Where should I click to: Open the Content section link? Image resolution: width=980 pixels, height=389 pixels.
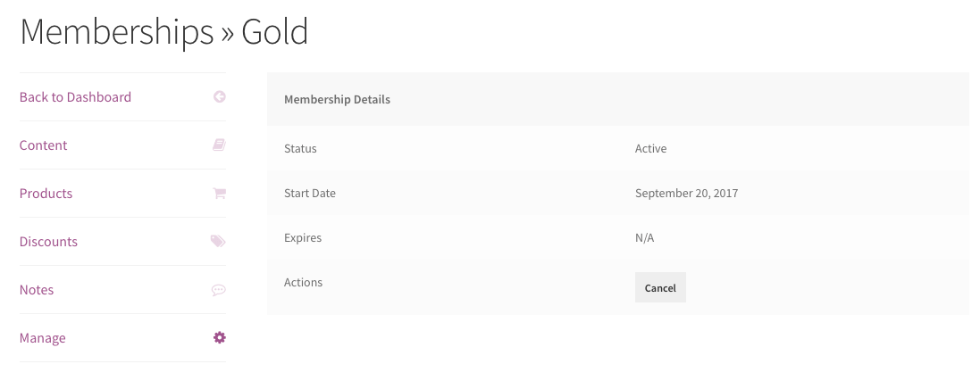tap(43, 145)
